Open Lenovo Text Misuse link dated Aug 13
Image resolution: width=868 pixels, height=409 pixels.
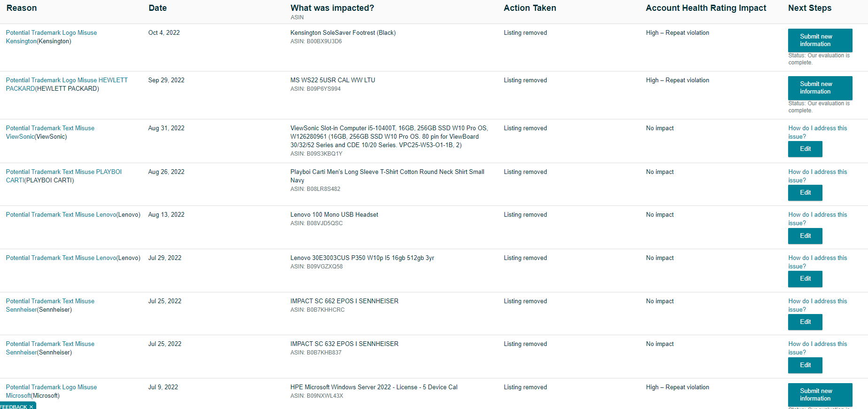click(61, 215)
